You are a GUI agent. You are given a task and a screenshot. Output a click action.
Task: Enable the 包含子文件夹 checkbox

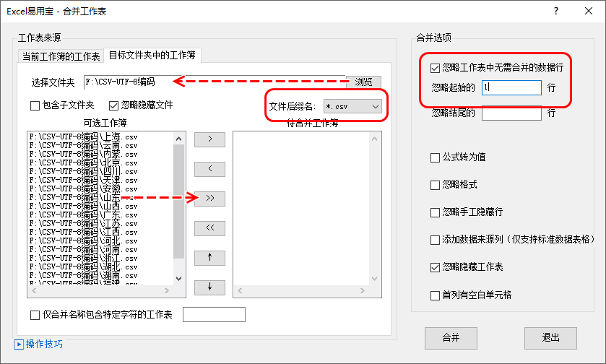35,105
